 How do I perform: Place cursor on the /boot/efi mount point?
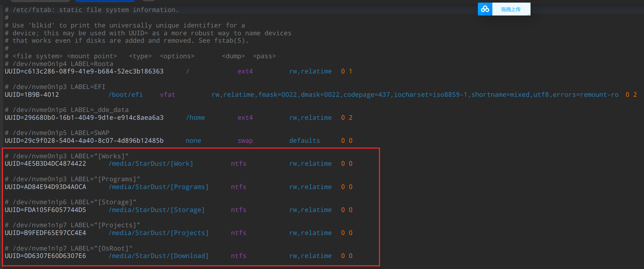(x=125, y=95)
